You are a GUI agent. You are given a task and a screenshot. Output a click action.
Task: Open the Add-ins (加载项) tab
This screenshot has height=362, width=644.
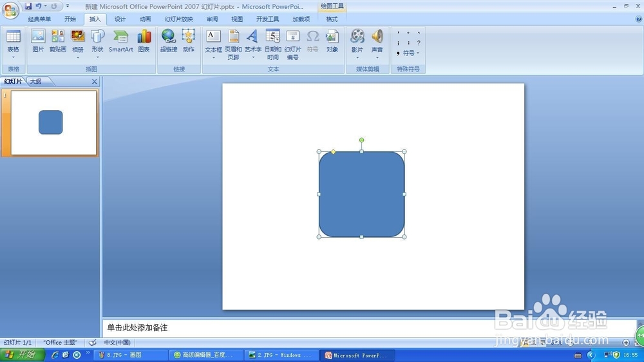tap(301, 19)
